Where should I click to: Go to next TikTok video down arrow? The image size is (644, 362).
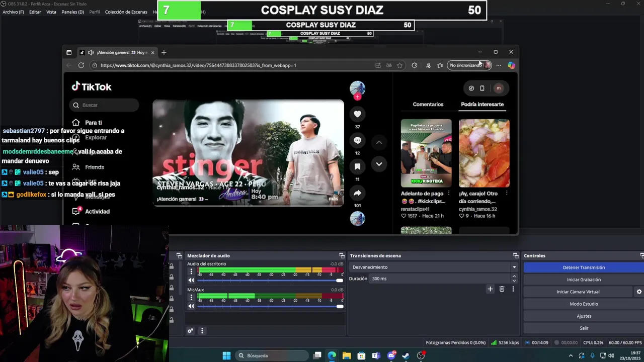379,164
